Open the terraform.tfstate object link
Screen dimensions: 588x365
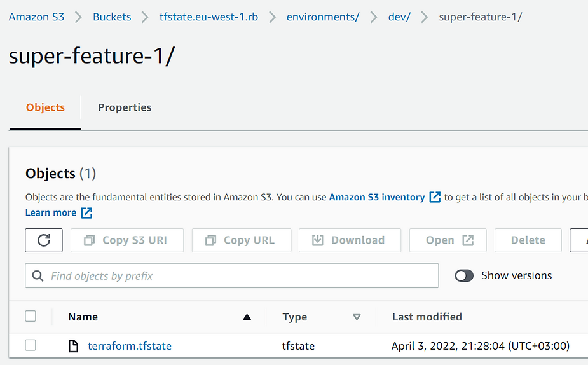130,346
